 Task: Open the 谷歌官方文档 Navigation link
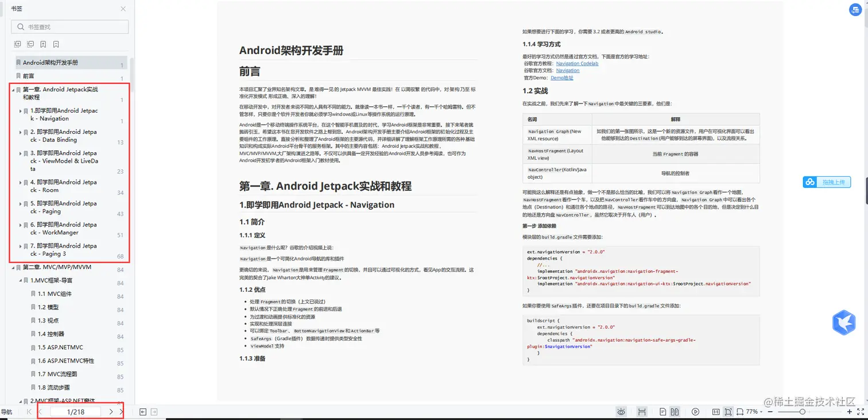pos(568,71)
